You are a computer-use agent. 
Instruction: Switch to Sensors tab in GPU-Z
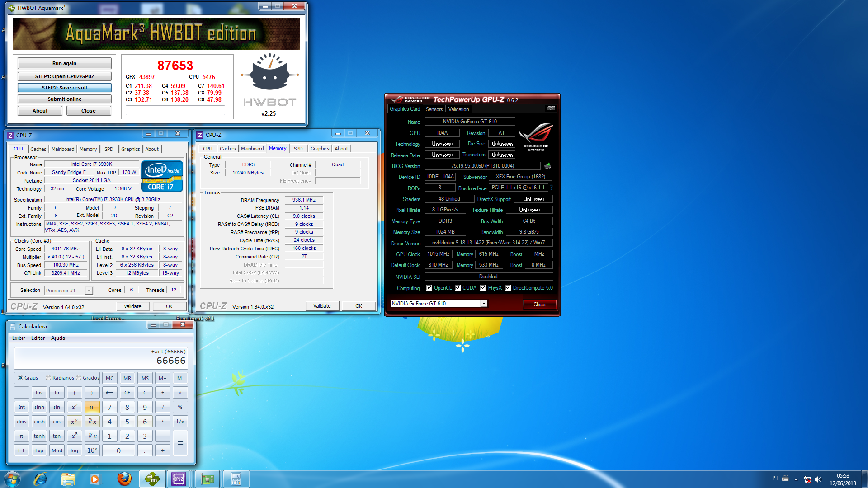434,109
